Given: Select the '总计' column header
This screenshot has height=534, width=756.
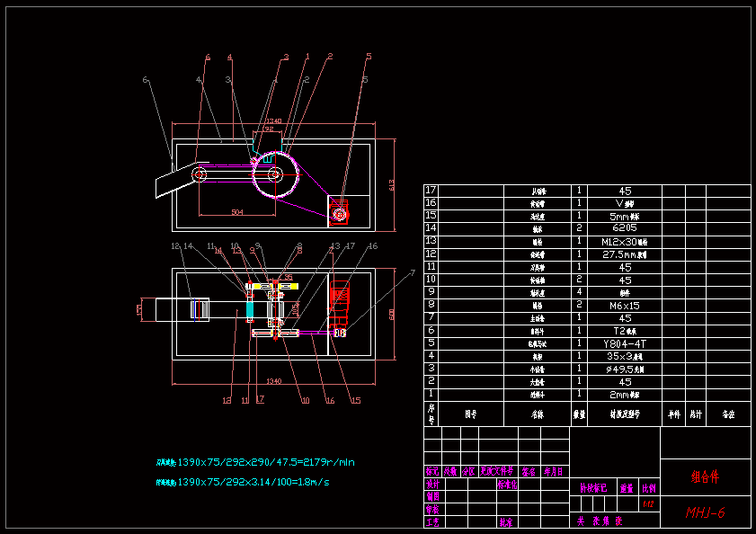Looking at the screenshot, I should click(x=696, y=414).
